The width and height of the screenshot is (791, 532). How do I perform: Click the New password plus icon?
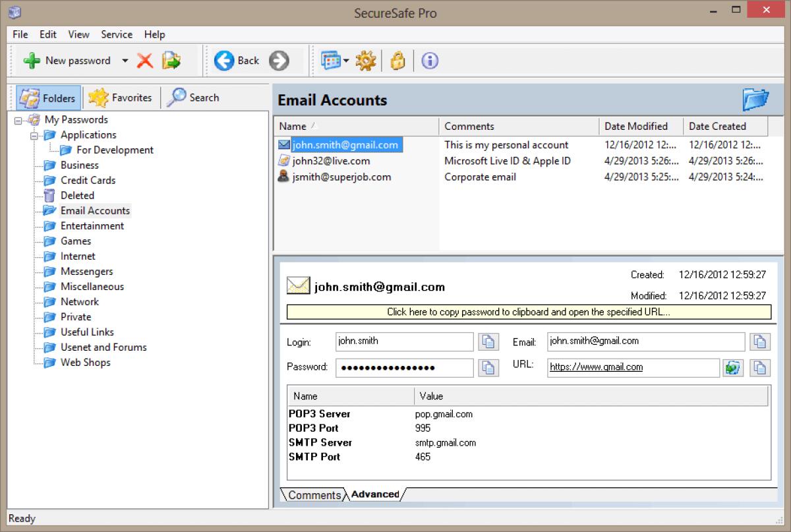[x=32, y=60]
